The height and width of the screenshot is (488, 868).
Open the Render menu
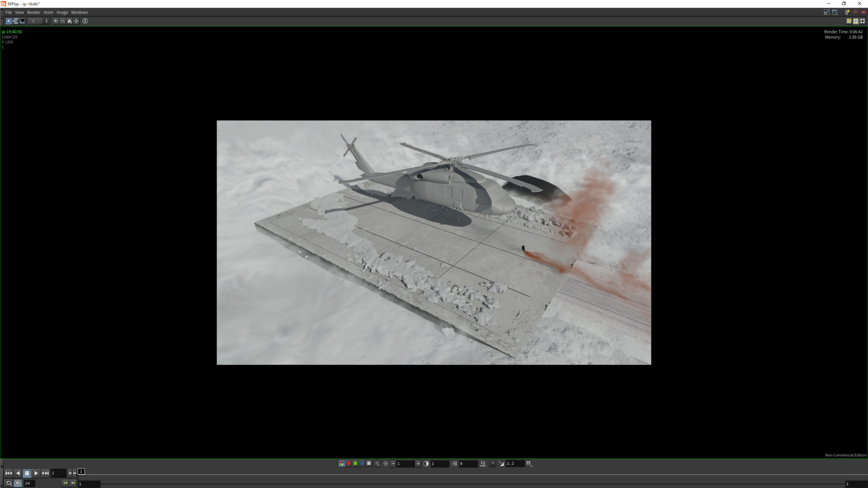[x=33, y=12]
